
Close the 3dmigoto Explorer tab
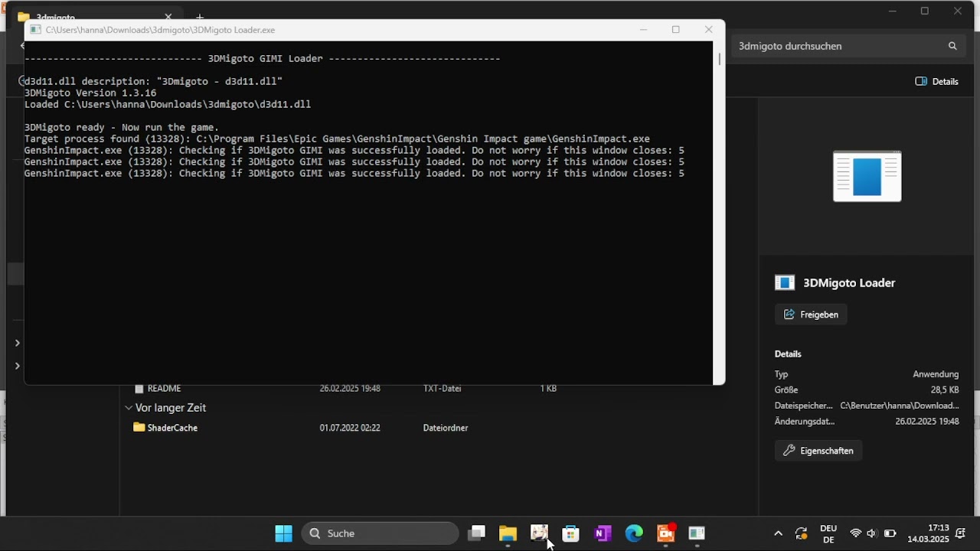point(168,16)
